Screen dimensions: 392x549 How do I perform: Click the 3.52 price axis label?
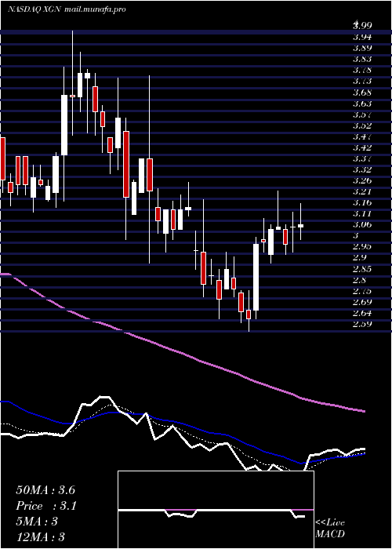pyautogui.click(x=362, y=125)
